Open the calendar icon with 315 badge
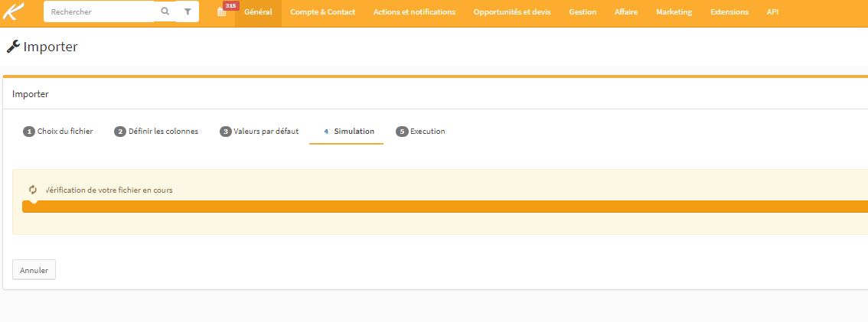Image resolution: width=868 pixels, height=322 pixels. click(x=222, y=11)
